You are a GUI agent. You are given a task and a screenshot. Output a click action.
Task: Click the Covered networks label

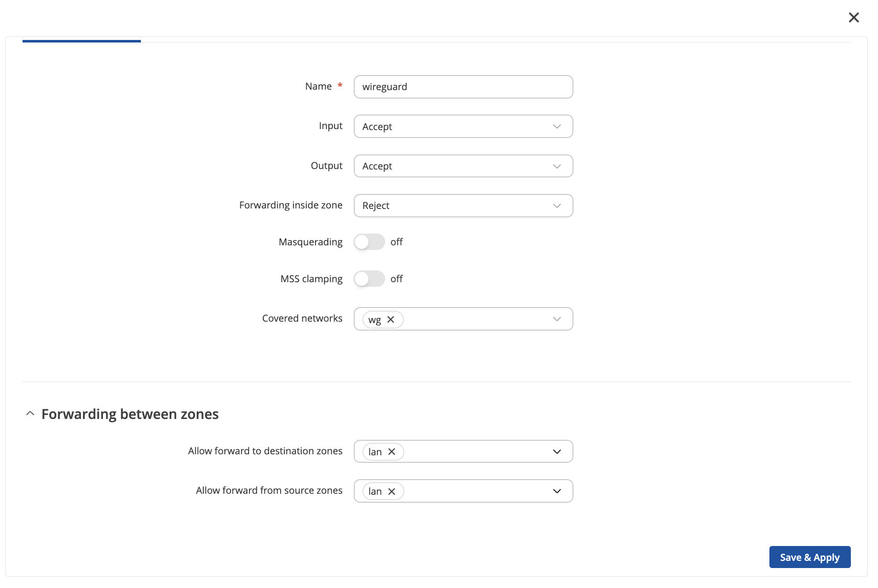[302, 318]
